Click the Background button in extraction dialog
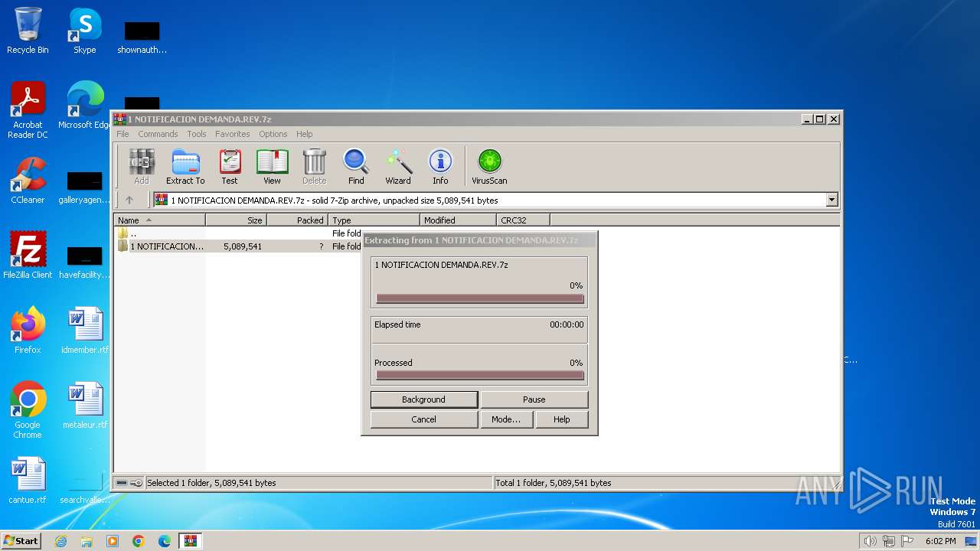980x551 pixels. 423,399
